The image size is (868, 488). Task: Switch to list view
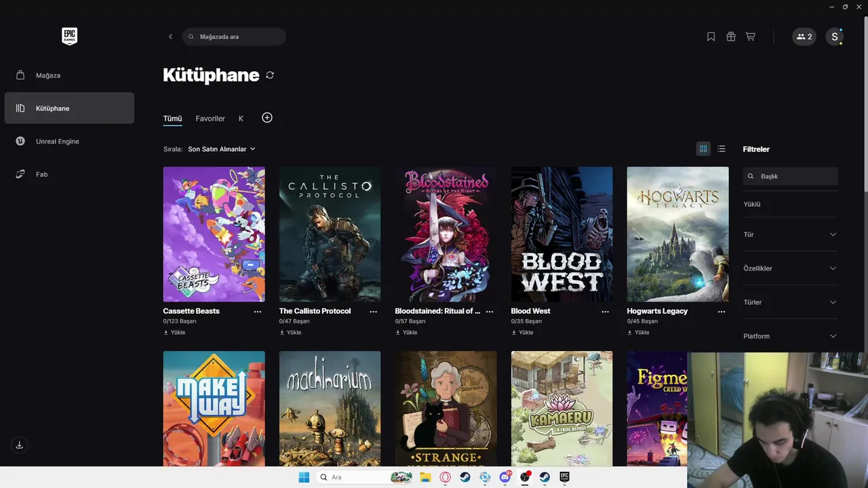click(722, 149)
